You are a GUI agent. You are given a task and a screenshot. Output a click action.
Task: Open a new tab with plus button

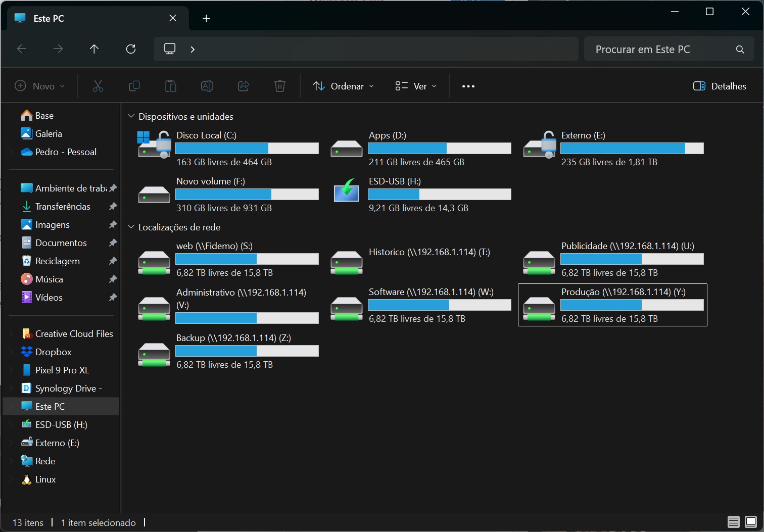pos(206,19)
